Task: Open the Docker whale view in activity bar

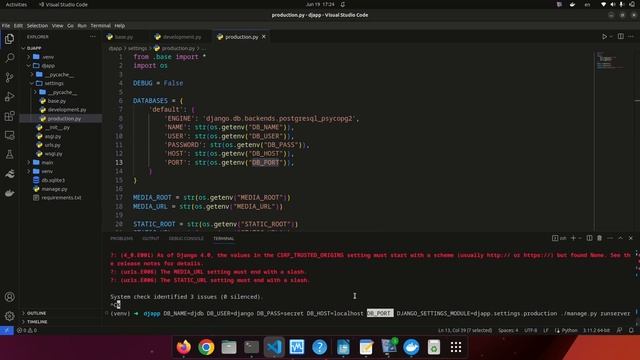Action: 9,193
